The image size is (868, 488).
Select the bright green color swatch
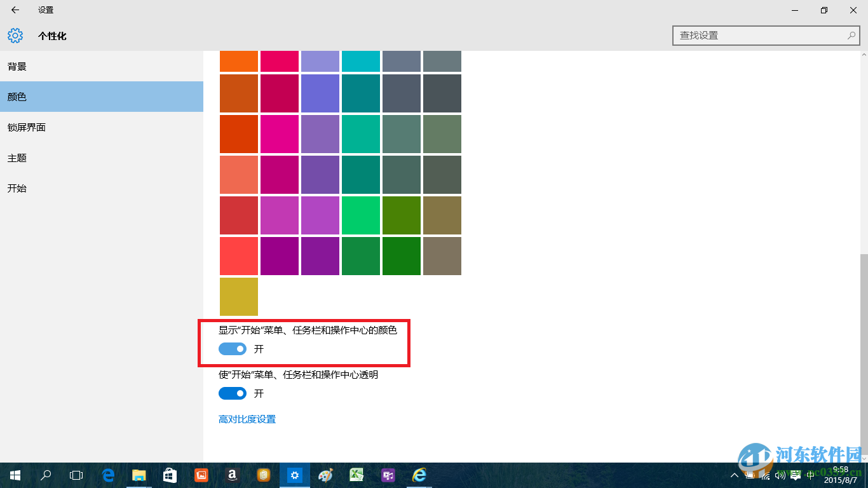(x=360, y=215)
